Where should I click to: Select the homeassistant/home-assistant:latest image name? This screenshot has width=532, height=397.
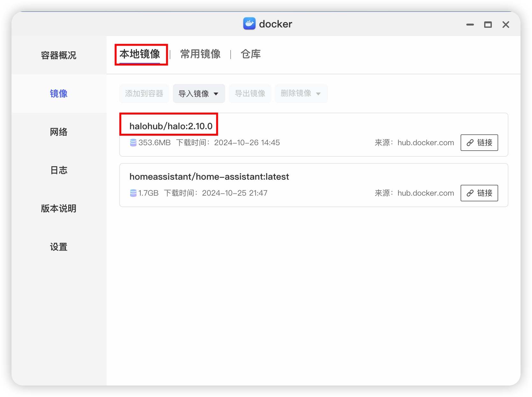[x=209, y=176]
